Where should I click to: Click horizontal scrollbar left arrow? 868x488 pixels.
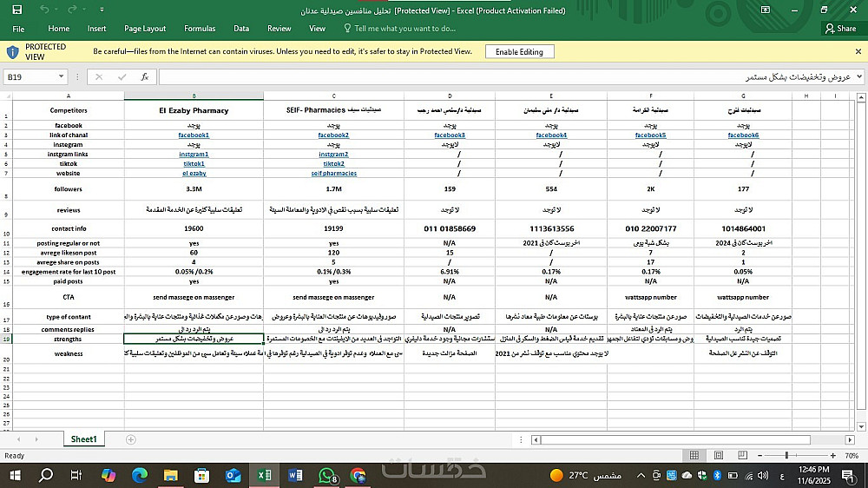536,439
